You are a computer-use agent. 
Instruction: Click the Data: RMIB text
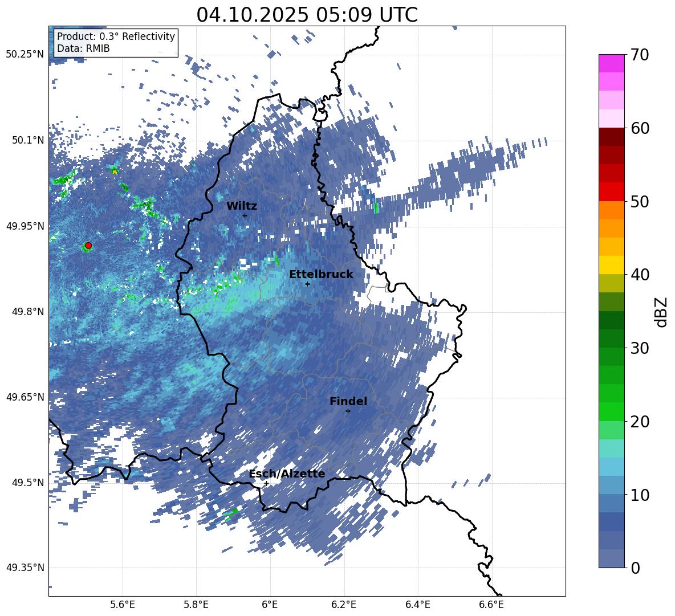click(x=83, y=48)
